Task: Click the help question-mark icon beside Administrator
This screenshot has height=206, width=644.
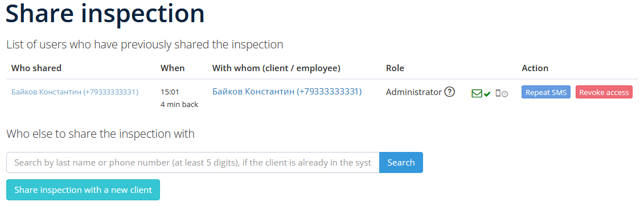Action: click(450, 92)
